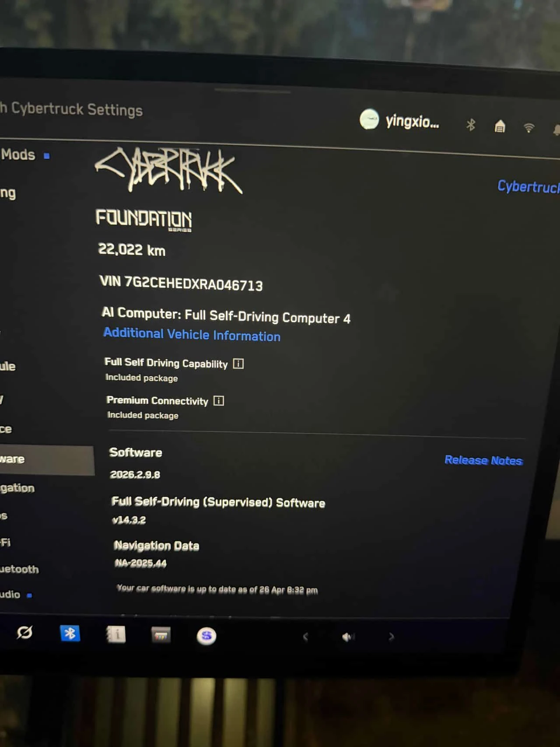Open the Bluetooth sidebar item
The width and height of the screenshot is (560, 747).
(x=19, y=569)
